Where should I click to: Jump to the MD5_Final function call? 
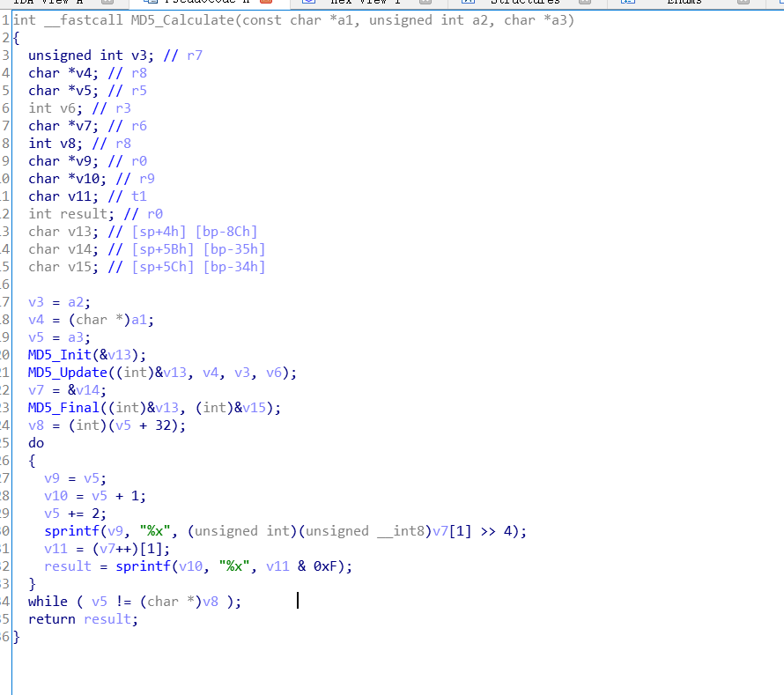click(x=63, y=408)
